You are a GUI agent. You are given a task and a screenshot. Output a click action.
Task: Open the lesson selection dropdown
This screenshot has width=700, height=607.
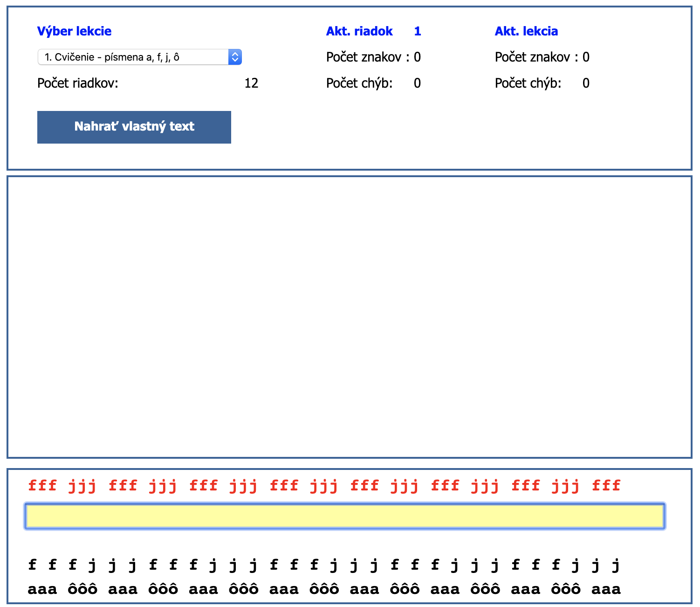140,57
